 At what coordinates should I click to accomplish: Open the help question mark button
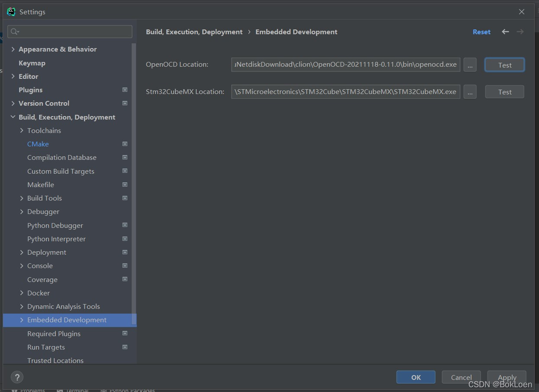[x=17, y=377]
